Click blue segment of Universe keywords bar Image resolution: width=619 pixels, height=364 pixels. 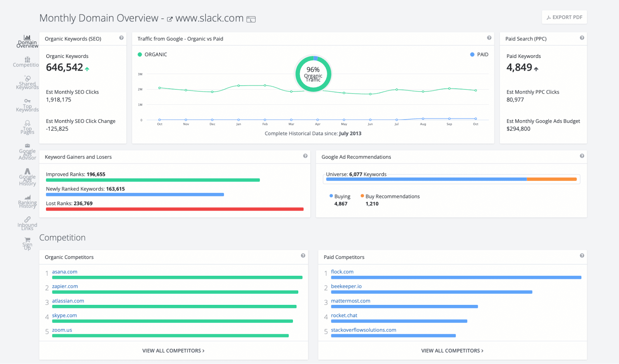(426, 179)
